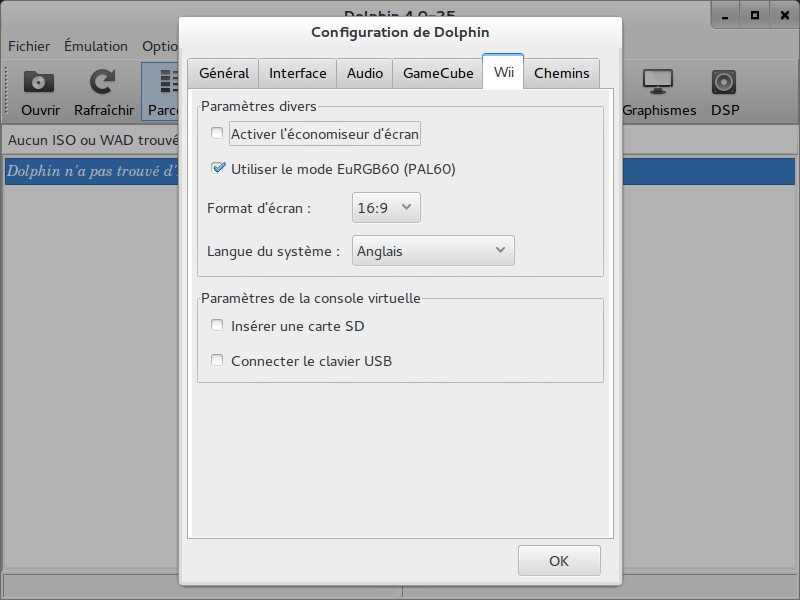Click the Ouvrir folder icon in toolbar

click(x=39, y=82)
